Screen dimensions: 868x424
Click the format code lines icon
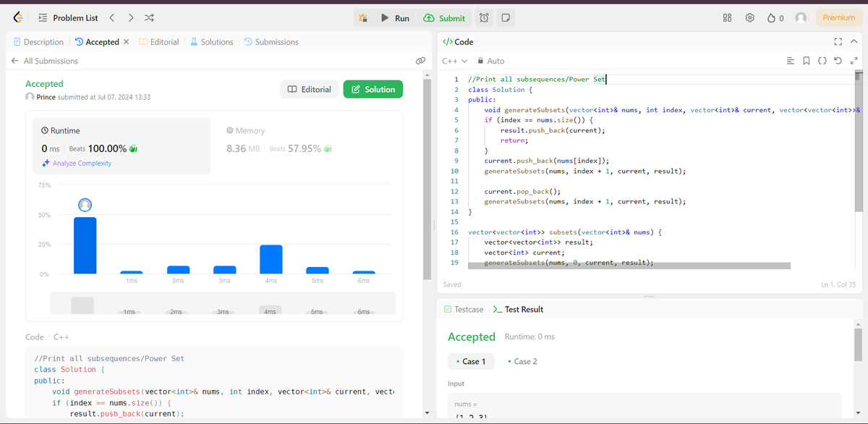791,62
